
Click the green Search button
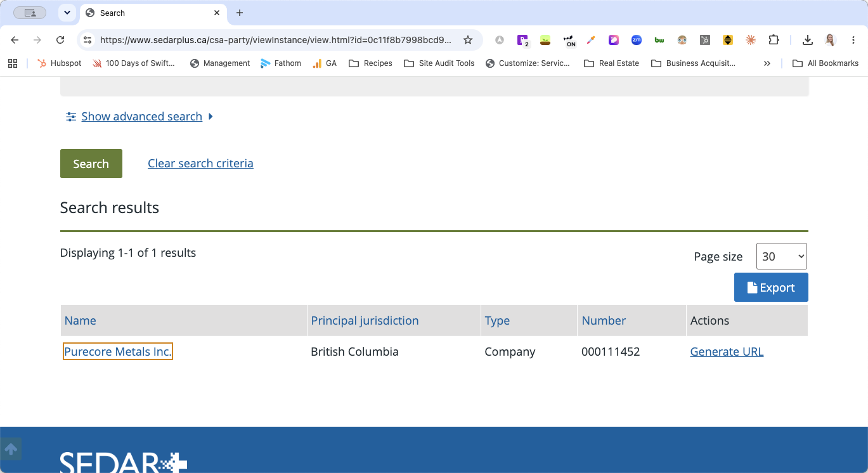pyautogui.click(x=91, y=164)
